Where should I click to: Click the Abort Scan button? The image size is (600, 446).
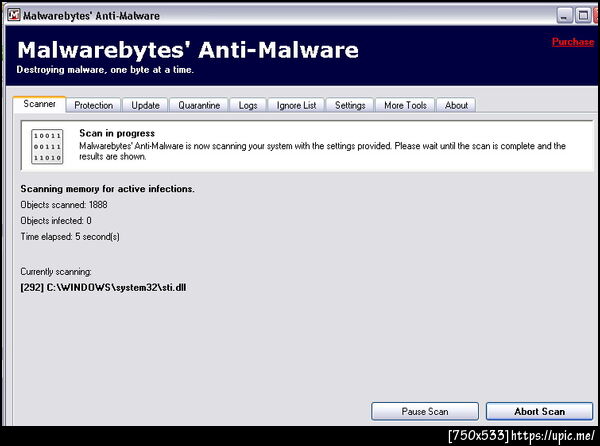tap(540, 412)
